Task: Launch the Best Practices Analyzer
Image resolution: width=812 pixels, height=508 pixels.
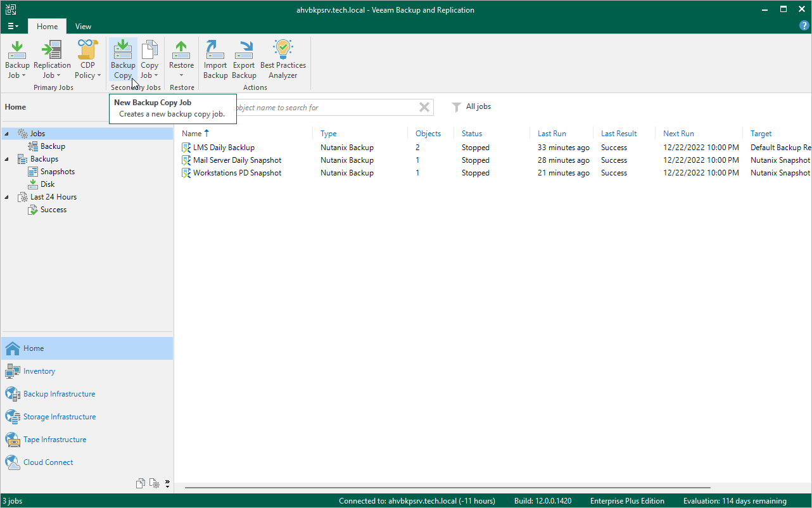Action: click(283, 59)
